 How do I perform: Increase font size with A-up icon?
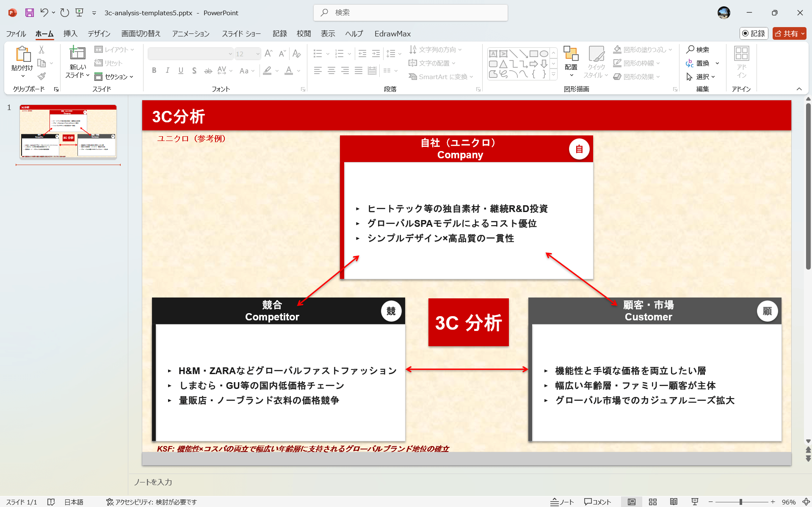[268, 54]
